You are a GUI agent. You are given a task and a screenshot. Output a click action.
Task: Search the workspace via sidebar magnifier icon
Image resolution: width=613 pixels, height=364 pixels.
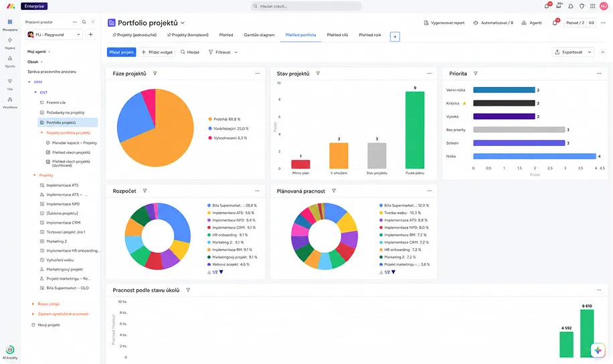pyautogui.click(x=84, y=22)
